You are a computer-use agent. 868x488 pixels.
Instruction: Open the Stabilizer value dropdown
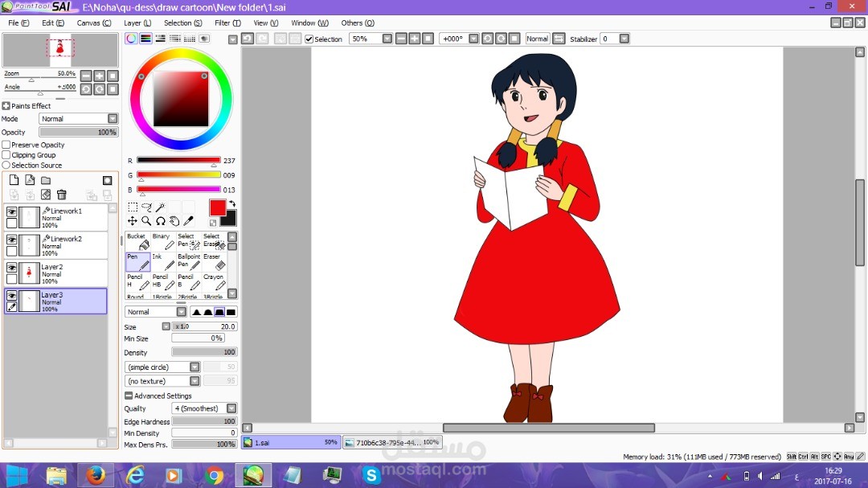click(624, 39)
